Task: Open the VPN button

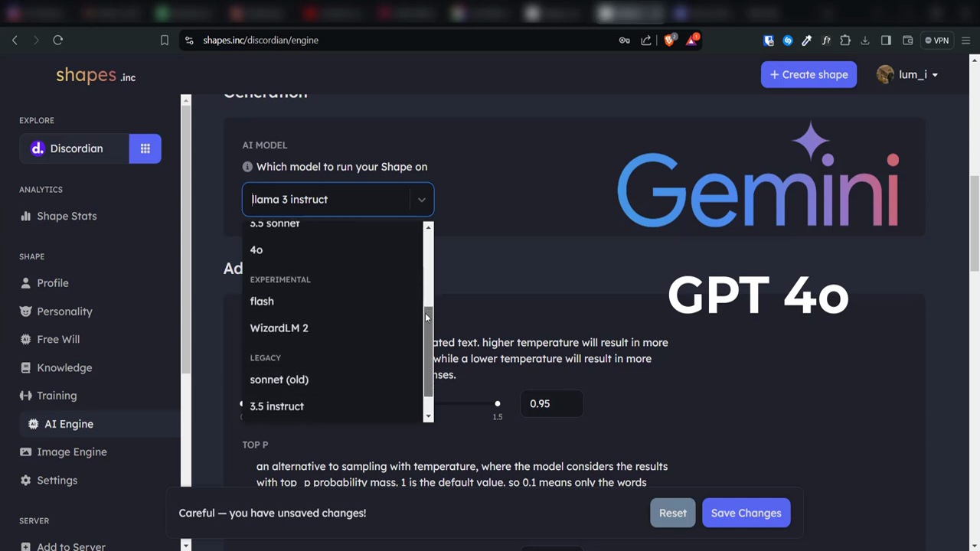Action: [x=936, y=41]
